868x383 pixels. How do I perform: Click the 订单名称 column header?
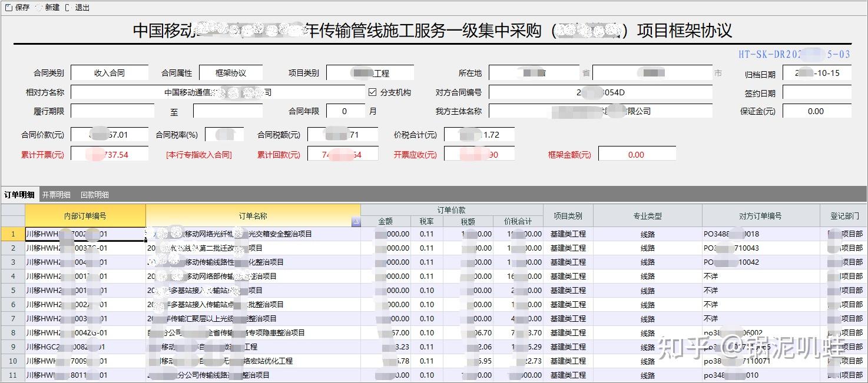253,216
